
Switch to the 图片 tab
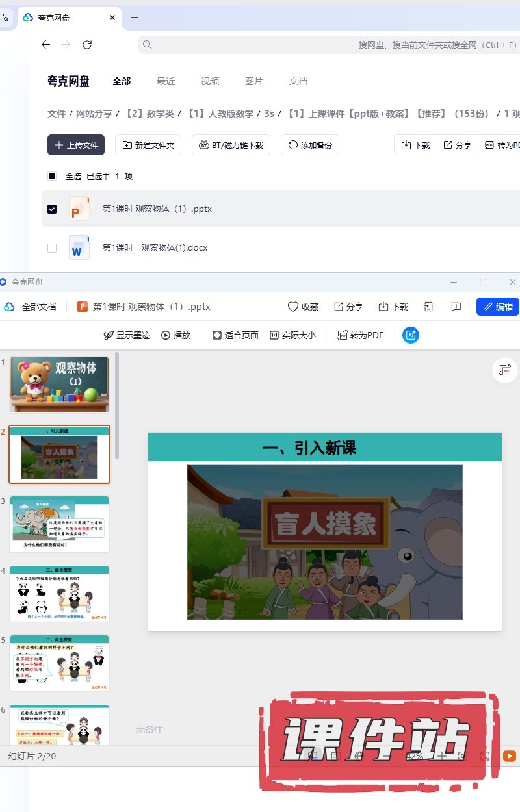coord(254,81)
